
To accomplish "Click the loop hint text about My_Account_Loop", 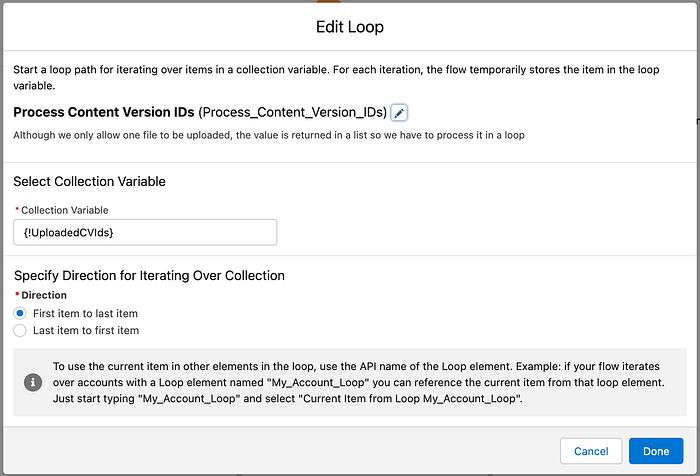I will click(358, 382).
